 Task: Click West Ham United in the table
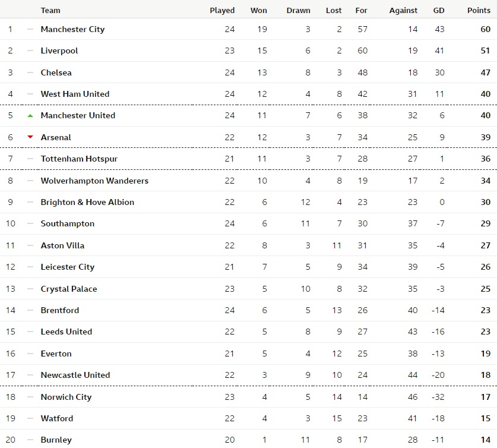(75, 94)
